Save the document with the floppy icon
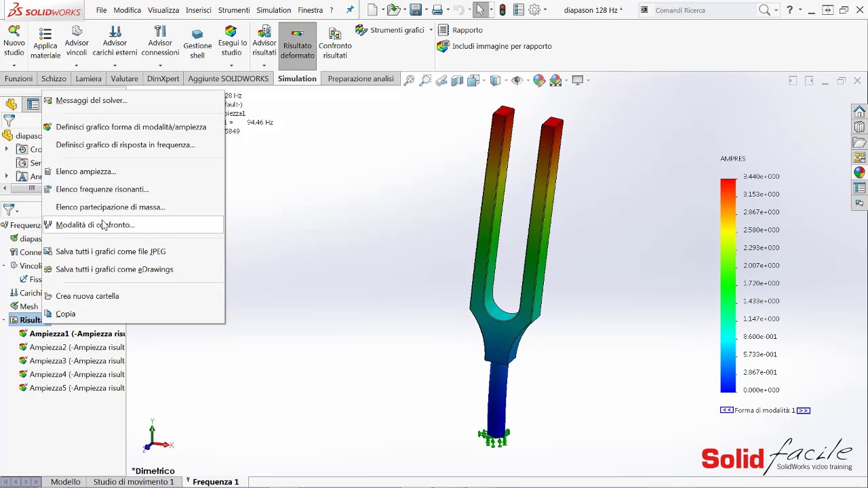This screenshot has height=488, width=868. pyautogui.click(x=416, y=10)
